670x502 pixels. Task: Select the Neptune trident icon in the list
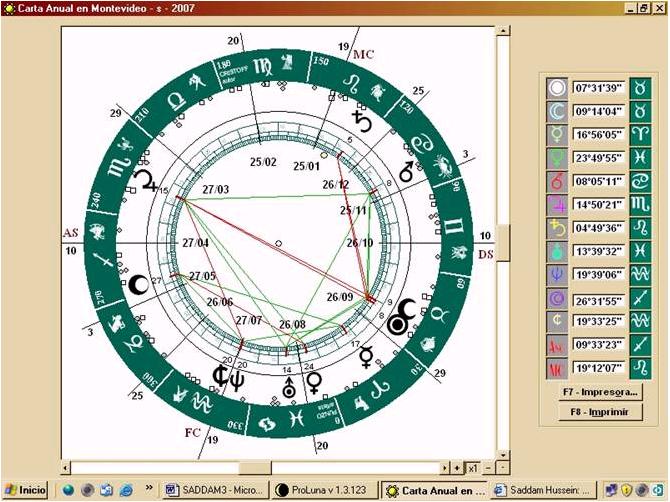coord(556,273)
